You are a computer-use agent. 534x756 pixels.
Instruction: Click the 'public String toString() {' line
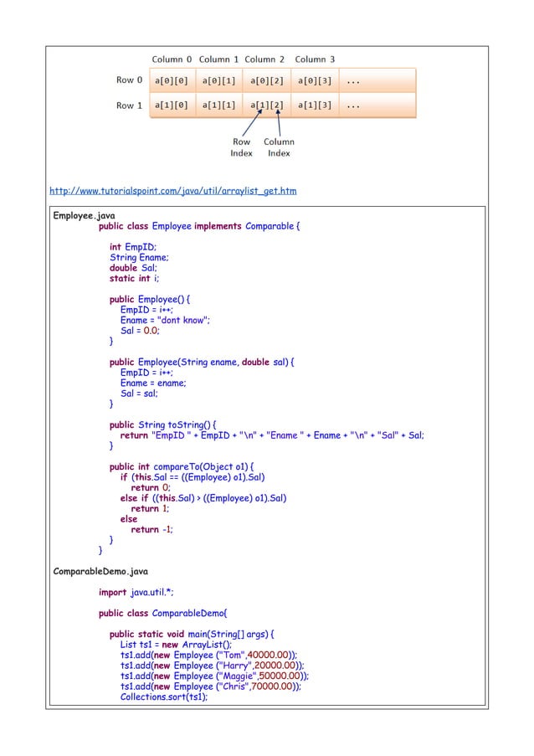[163, 424]
